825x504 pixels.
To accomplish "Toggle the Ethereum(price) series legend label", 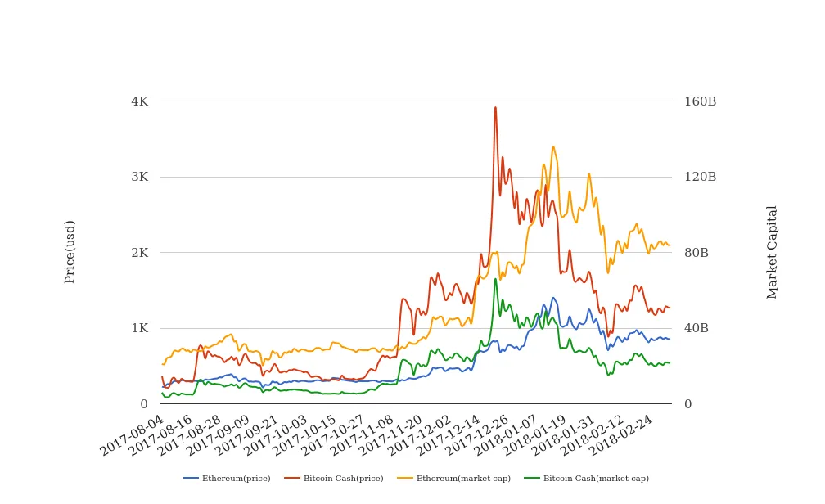I will 236,479.
